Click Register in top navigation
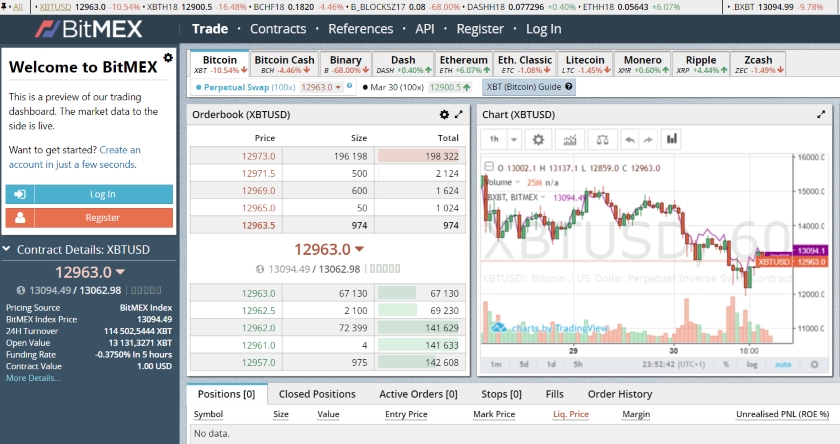 point(480,29)
